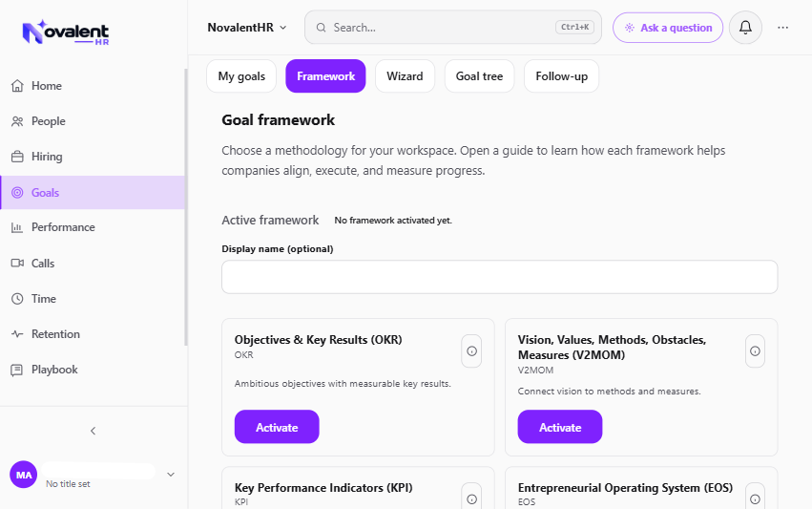Open the EOS framework guide info icon
Viewport: 812px width, 509px height.
(x=755, y=498)
